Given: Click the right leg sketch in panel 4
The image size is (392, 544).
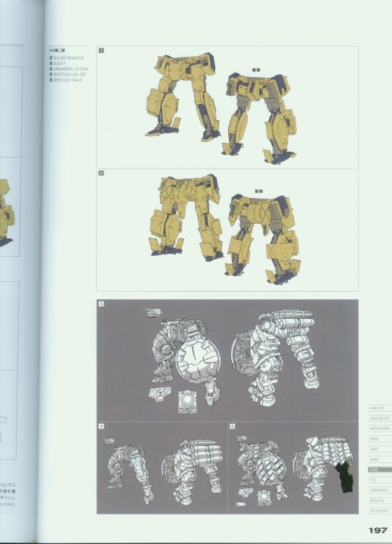Looking at the screenshot, I should pos(191,471).
